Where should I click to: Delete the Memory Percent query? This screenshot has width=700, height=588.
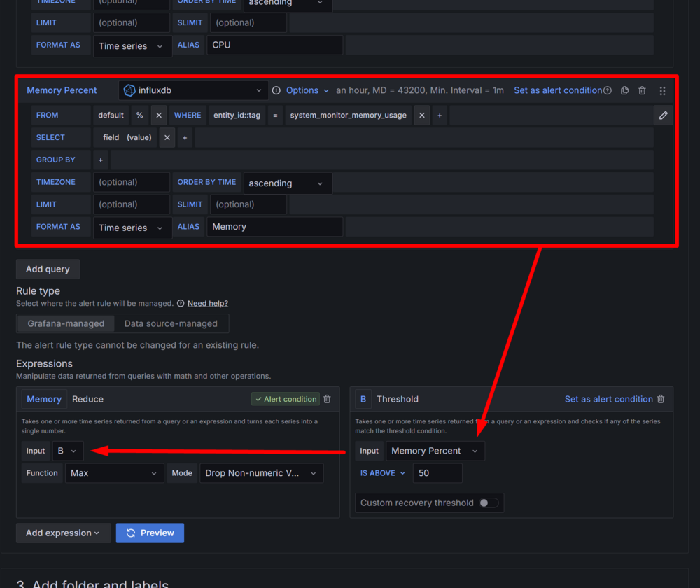click(642, 90)
